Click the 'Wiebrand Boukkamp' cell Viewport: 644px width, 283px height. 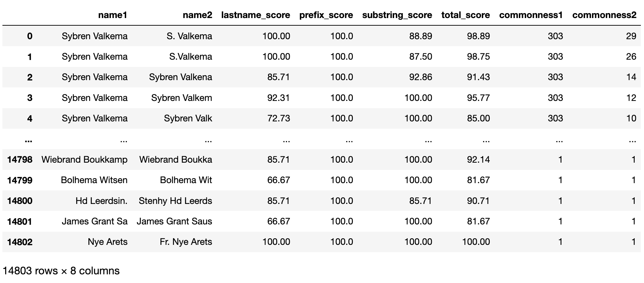84,160
